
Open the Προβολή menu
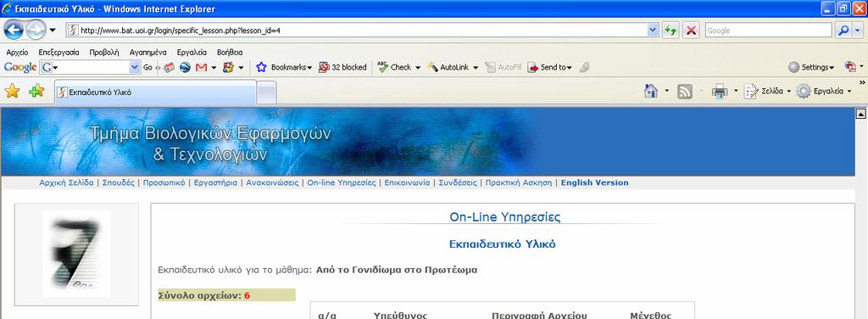(x=104, y=53)
